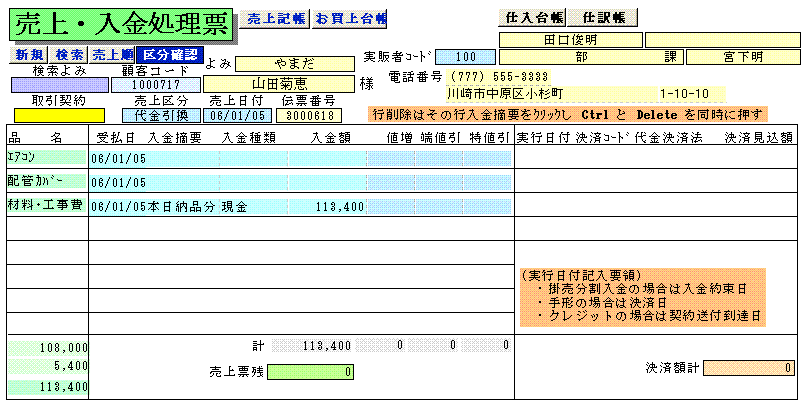Click the 受払日 06/01/05 in エアコン row
Screen dimensions: 804x406
pos(118,158)
